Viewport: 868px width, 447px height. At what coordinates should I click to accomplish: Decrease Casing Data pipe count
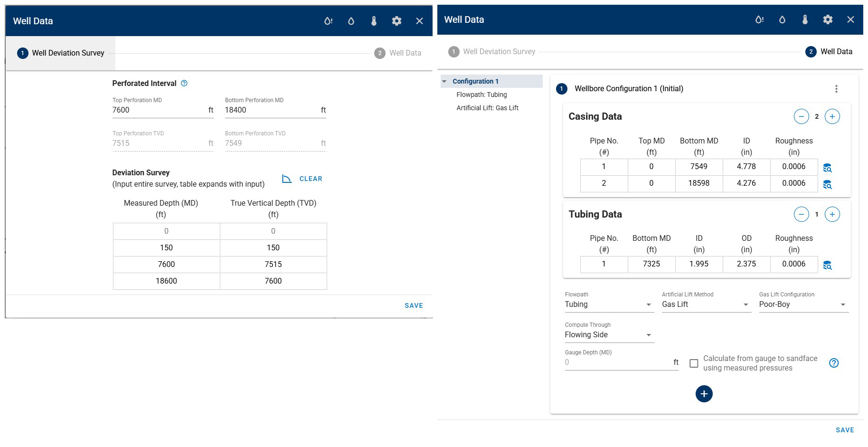pyautogui.click(x=802, y=116)
